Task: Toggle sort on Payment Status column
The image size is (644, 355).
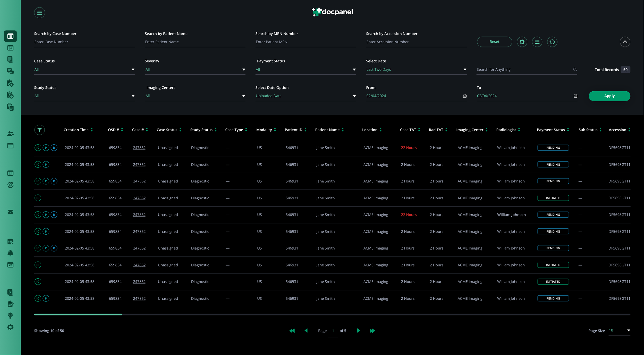Action: 568,130
